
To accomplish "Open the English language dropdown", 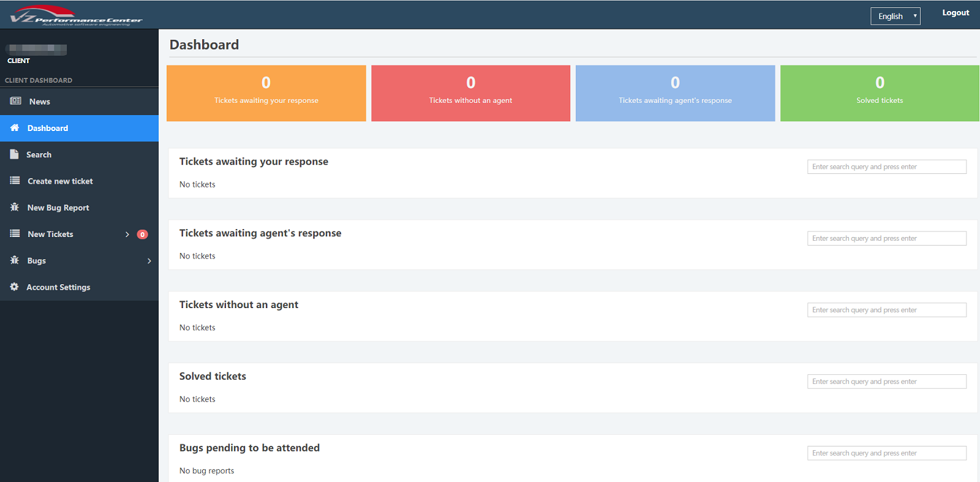I will [x=895, y=17].
